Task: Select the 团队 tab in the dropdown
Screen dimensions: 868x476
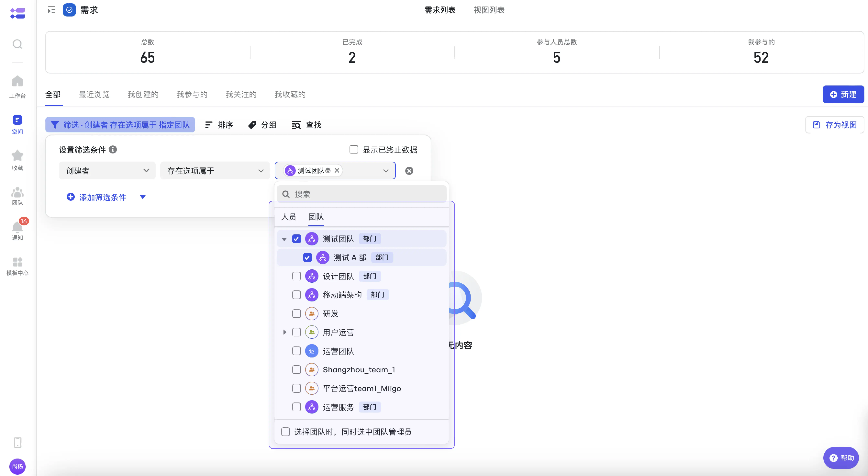Action: tap(316, 217)
